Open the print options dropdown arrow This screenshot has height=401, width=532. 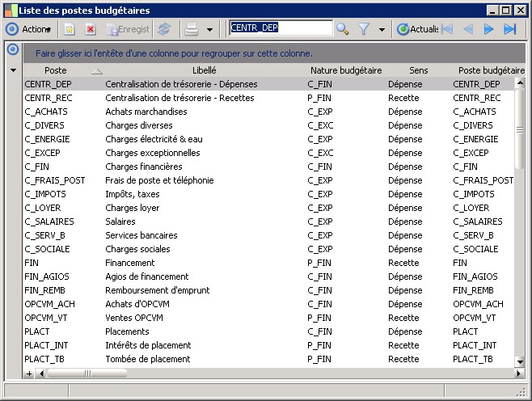pos(209,29)
